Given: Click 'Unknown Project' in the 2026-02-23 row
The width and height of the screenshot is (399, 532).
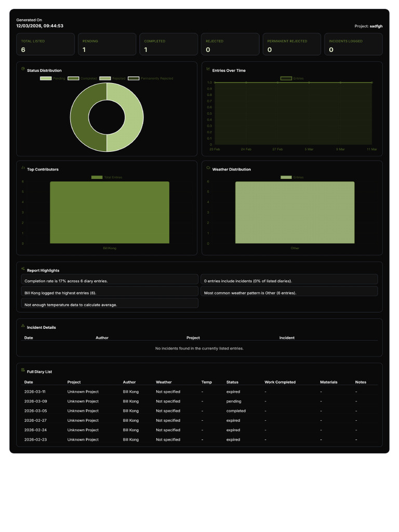Looking at the screenshot, I should pyautogui.click(x=83, y=440).
